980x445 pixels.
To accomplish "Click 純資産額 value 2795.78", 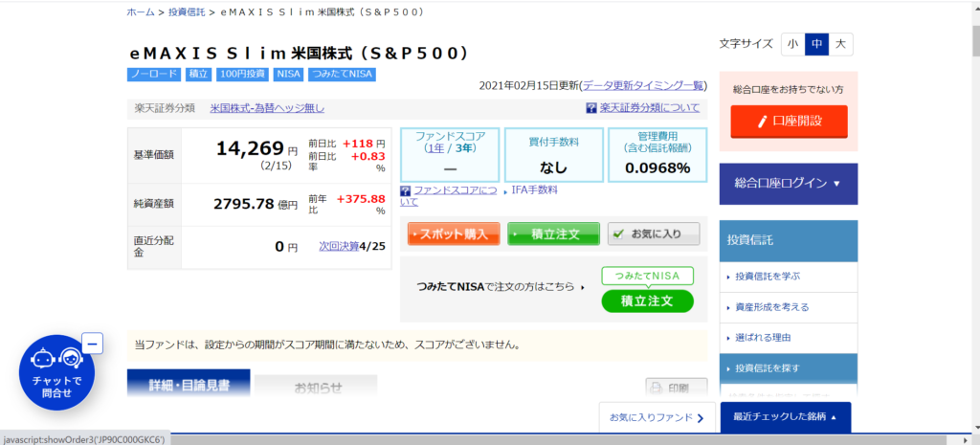I will (244, 204).
